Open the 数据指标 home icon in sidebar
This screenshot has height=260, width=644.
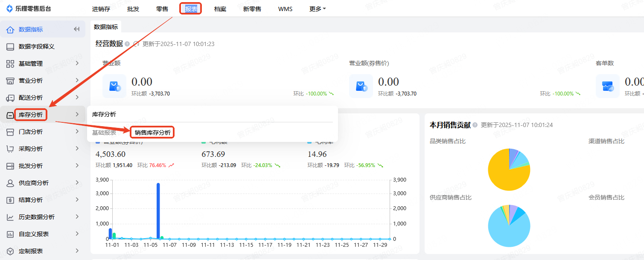[x=10, y=29]
